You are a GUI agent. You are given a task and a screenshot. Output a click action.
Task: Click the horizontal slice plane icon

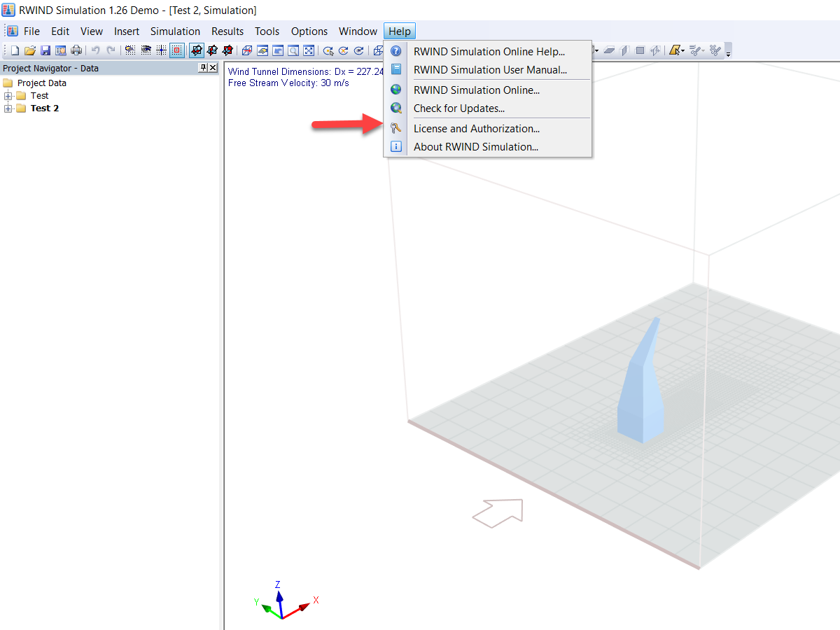click(609, 50)
